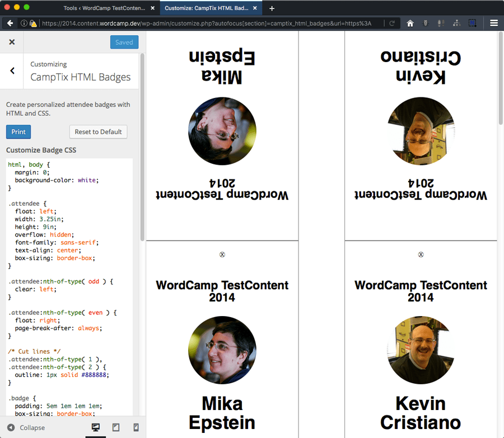Viewport: 504px width, 438px height.
Task: Click the Print button
Action: click(x=18, y=131)
